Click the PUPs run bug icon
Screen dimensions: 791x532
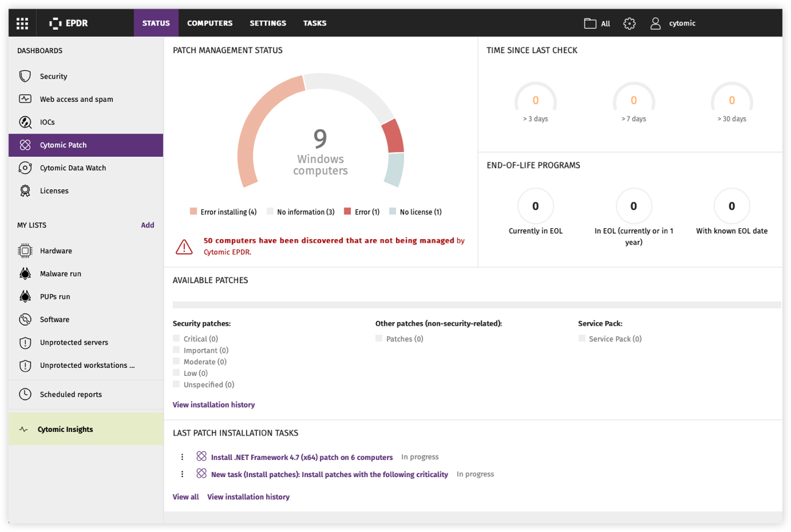(25, 297)
